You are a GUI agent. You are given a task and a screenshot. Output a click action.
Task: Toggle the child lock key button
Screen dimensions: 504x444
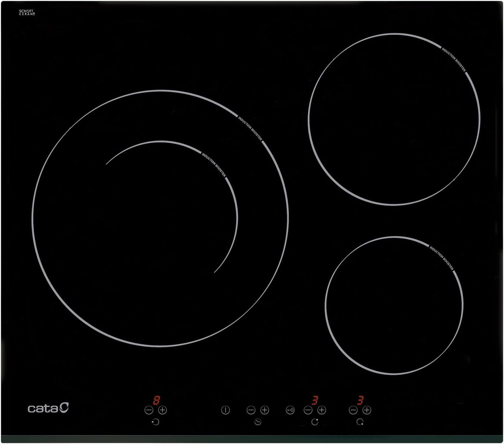(x=290, y=410)
